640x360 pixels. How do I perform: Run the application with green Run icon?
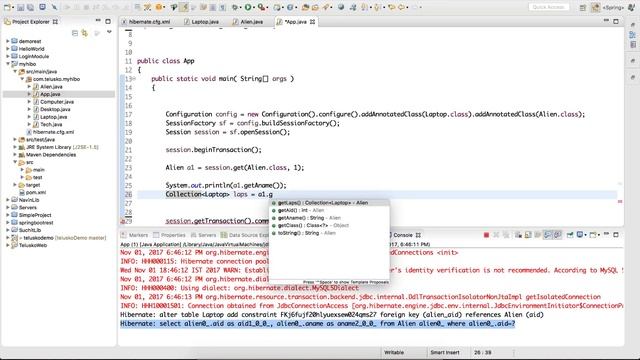coord(248,7)
